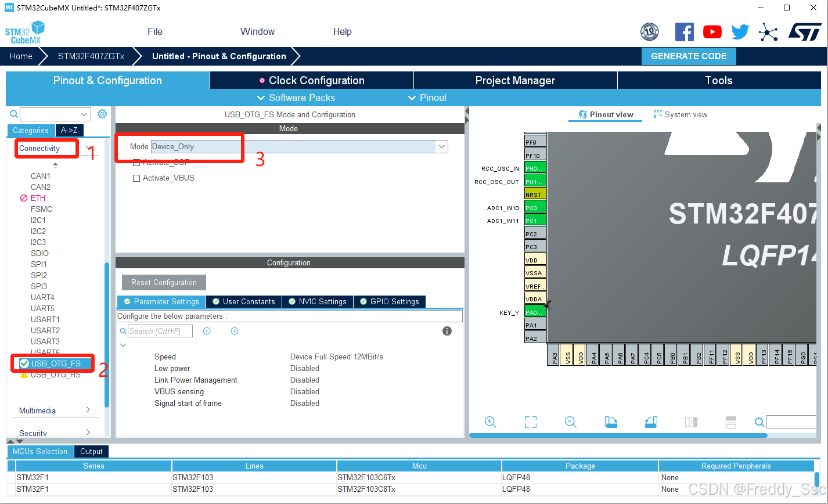Click the categories panel vertical scrollbar
Viewport: 828px width, 504px height.
tap(107, 335)
